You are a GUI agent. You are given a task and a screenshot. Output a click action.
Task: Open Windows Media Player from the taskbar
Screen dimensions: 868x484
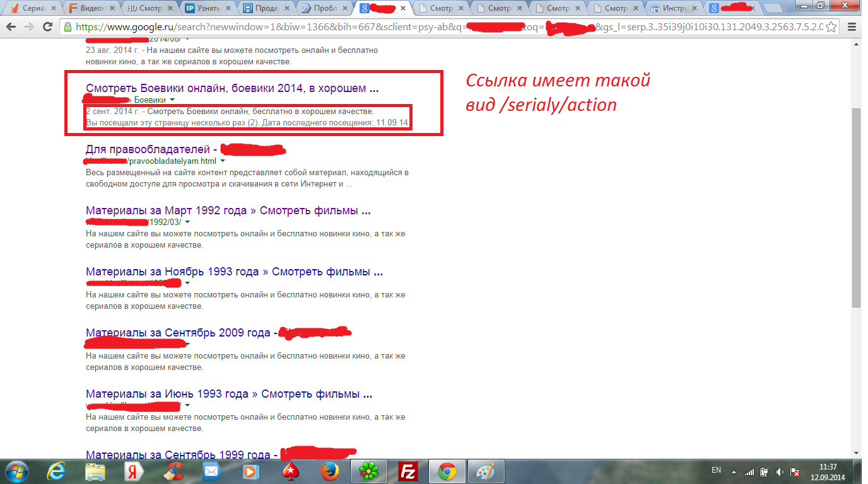coord(250,471)
